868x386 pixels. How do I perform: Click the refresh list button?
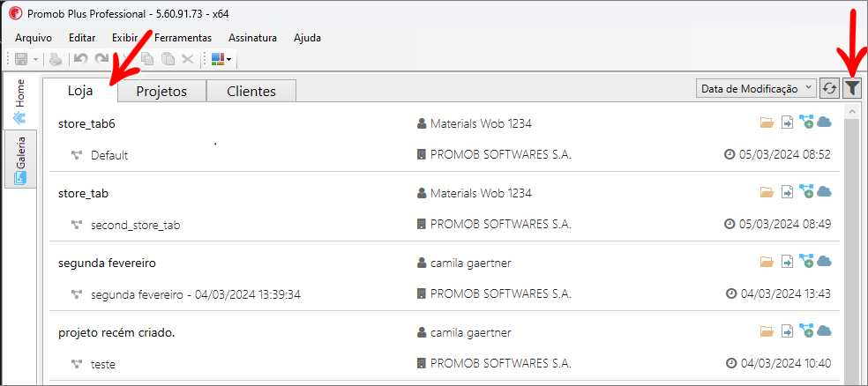828,88
